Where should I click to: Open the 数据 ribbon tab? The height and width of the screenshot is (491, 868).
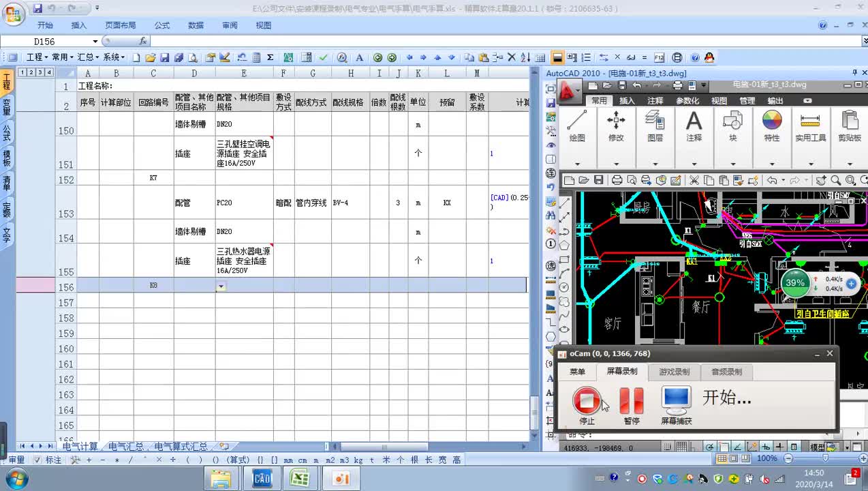point(196,25)
